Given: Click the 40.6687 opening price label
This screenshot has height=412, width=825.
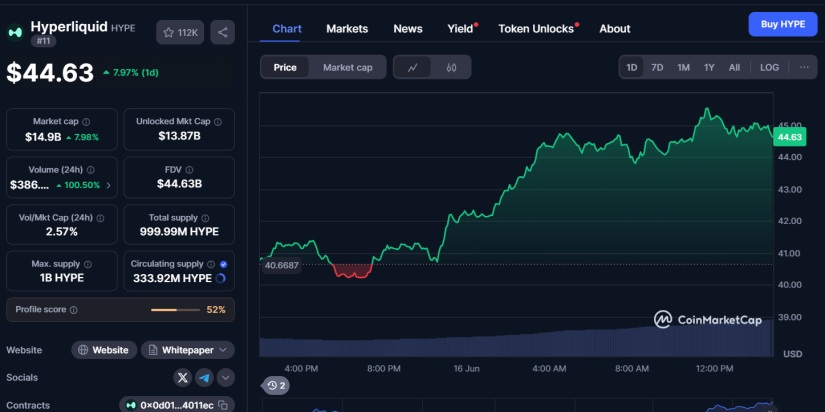Looking at the screenshot, I should (281, 265).
